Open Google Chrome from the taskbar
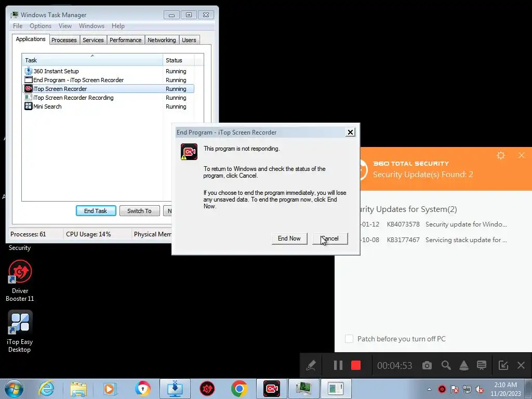Image resolution: width=532 pixels, height=399 pixels. (x=239, y=389)
